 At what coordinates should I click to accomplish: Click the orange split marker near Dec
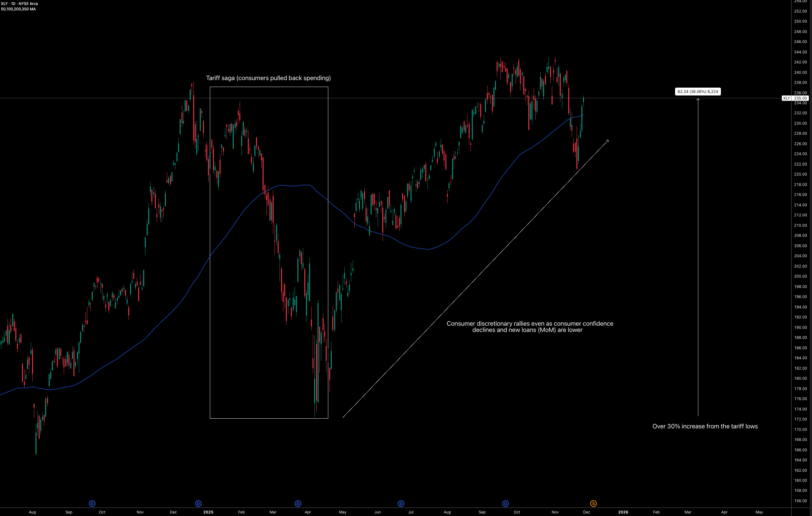(593, 503)
